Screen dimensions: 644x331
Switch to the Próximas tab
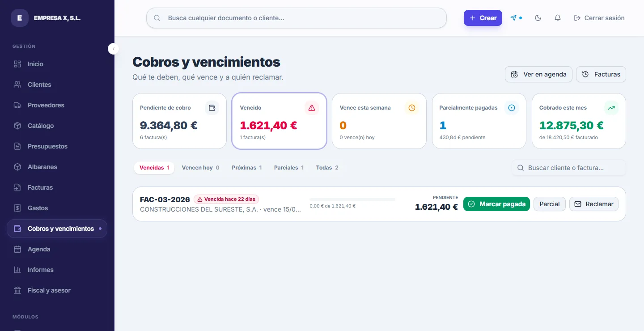point(247,168)
